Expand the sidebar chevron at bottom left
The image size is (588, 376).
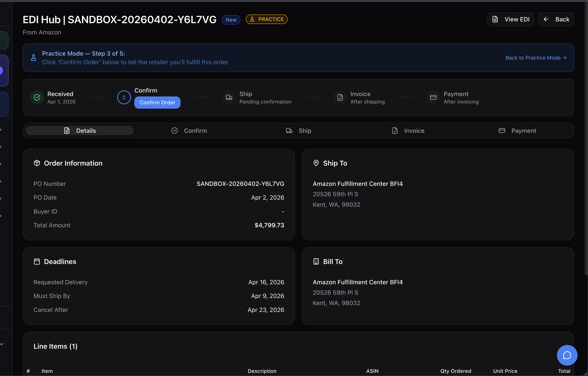tap(2, 344)
